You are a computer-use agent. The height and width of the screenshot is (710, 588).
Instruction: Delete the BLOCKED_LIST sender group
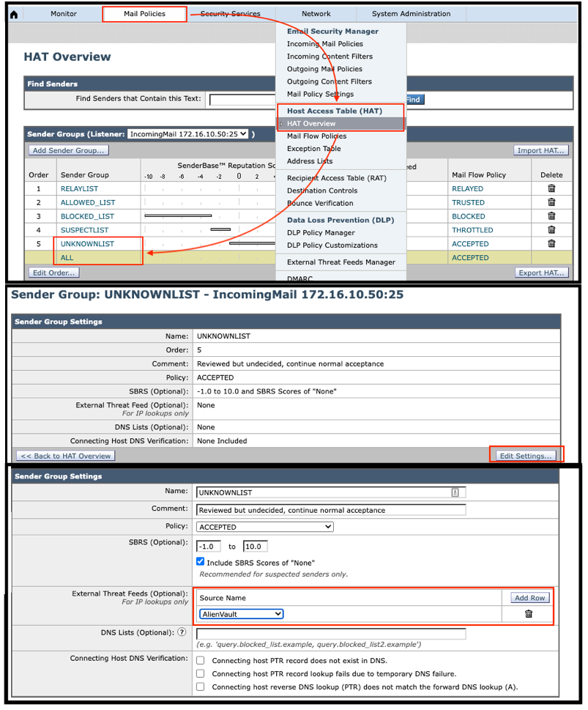click(x=551, y=216)
